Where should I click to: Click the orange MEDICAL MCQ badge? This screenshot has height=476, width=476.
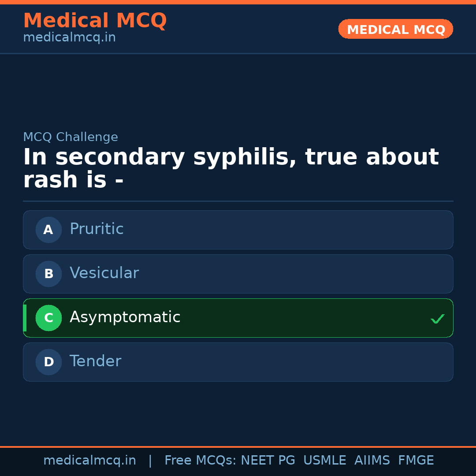[x=395, y=29]
